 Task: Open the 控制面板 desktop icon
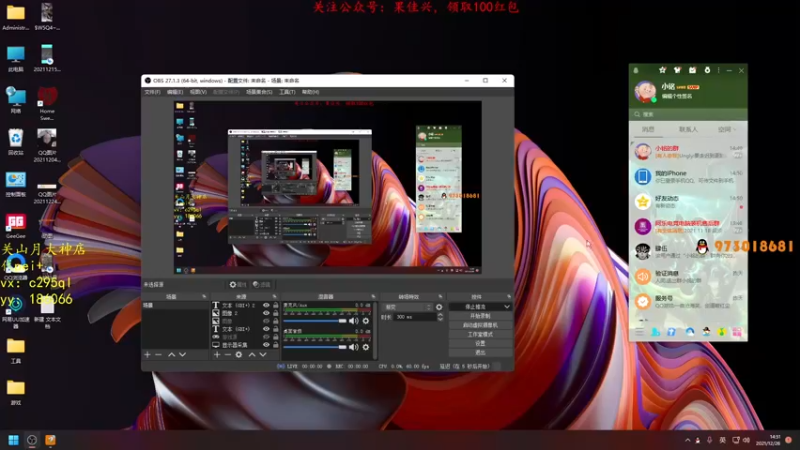point(16,184)
